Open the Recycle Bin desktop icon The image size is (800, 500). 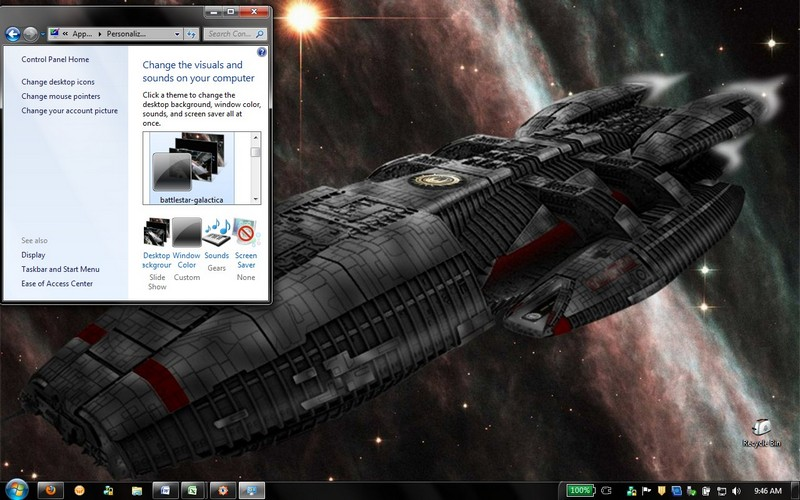(x=761, y=433)
